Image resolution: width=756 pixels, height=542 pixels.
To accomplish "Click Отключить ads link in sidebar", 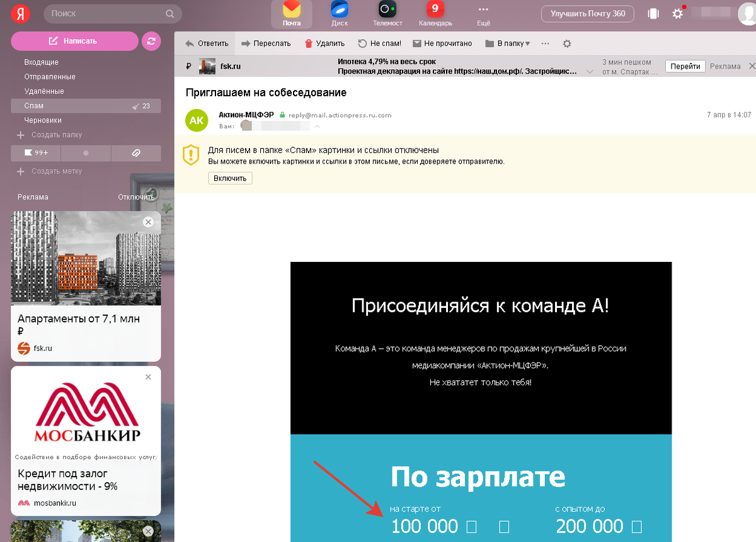I will pos(136,197).
